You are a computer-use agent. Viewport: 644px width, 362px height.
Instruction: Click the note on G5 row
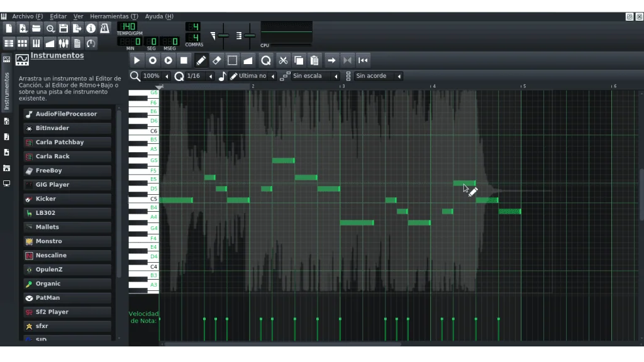284,160
